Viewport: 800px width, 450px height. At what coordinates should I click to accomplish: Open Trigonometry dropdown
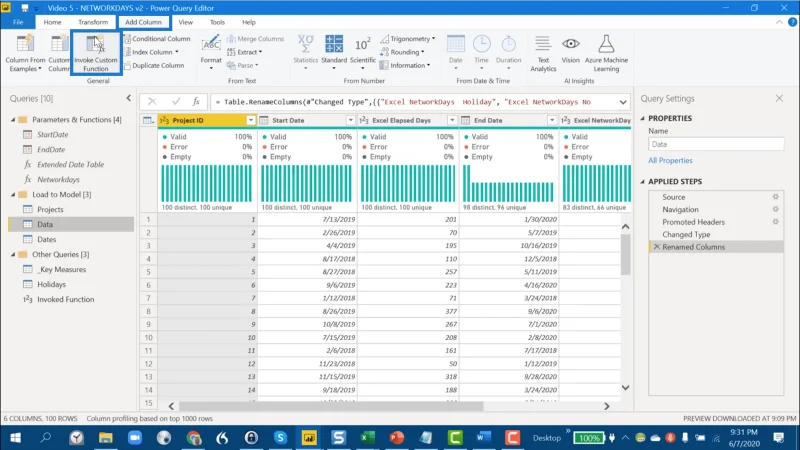point(433,39)
